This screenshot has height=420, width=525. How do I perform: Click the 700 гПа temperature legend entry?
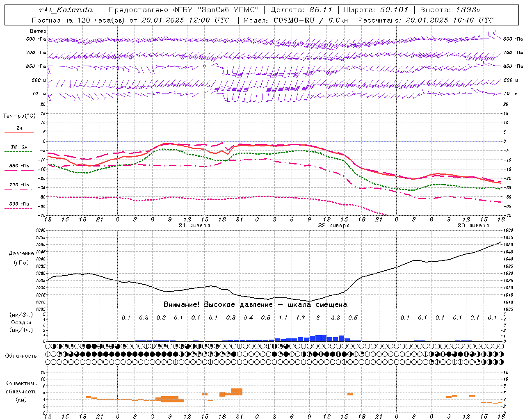(19, 185)
